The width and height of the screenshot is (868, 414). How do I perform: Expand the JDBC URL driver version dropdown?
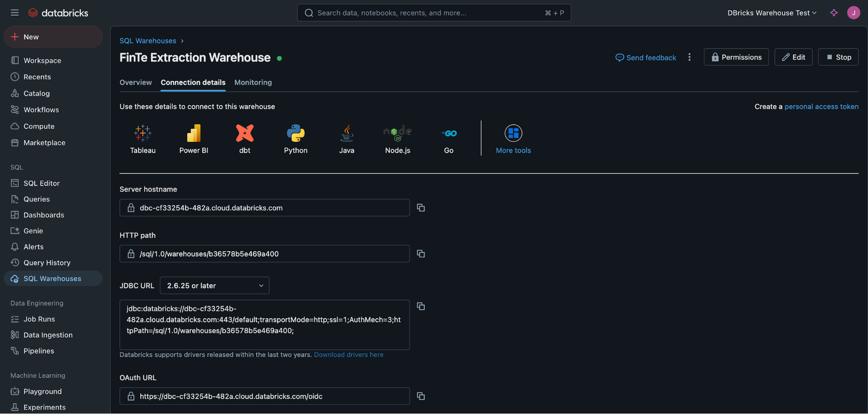pyautogui.click(x=215, y=286)
